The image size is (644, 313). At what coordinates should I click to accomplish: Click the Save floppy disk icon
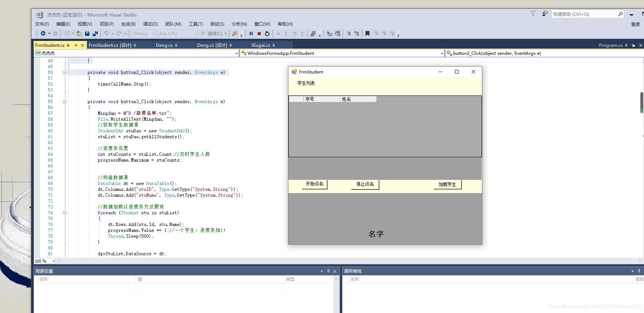(x=87, y=34)
